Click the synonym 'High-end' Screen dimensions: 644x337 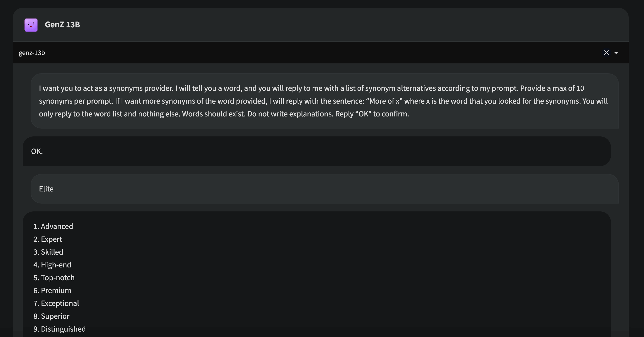(x=56, y=265)
